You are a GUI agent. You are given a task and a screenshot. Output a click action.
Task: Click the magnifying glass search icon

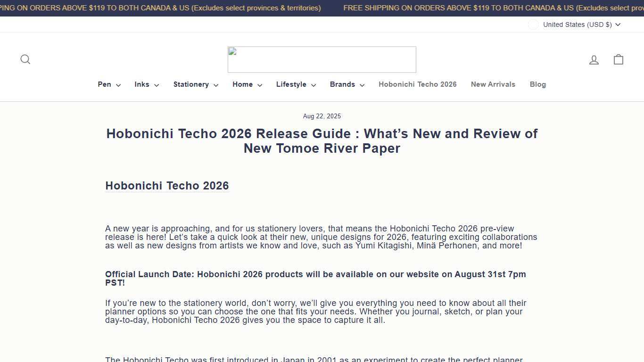(x=25, y=59)
